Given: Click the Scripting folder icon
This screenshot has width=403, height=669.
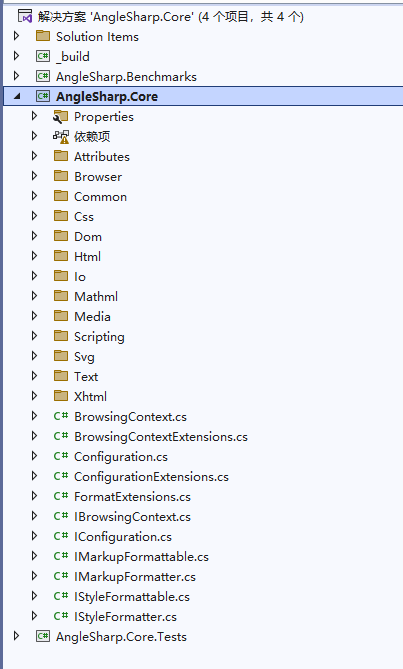Looking at the screenshot, I should coord(61,336).
